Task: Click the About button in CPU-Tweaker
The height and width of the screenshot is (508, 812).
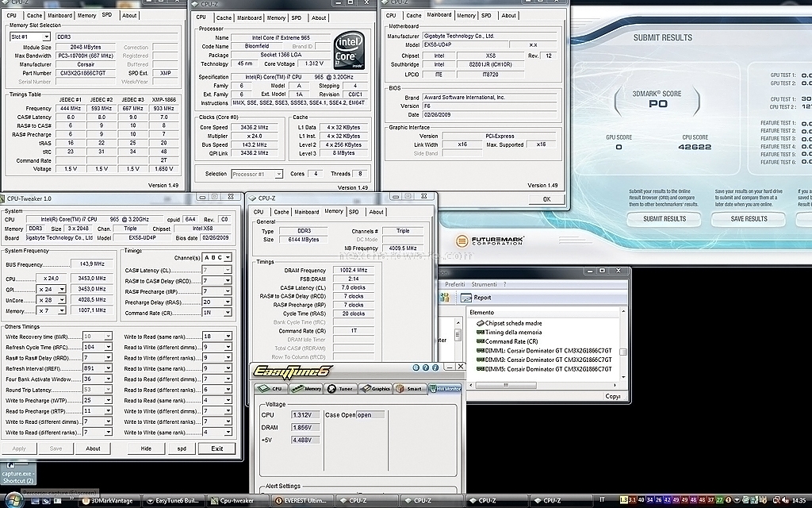Action: [x=94, y=449]
